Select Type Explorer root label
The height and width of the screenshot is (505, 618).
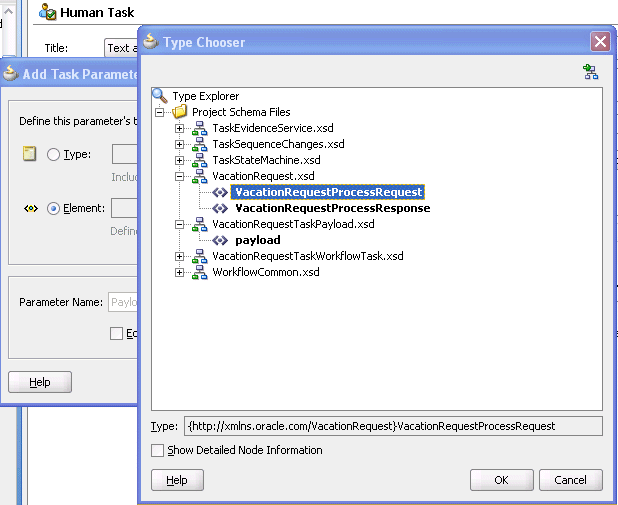click(206, 96)
